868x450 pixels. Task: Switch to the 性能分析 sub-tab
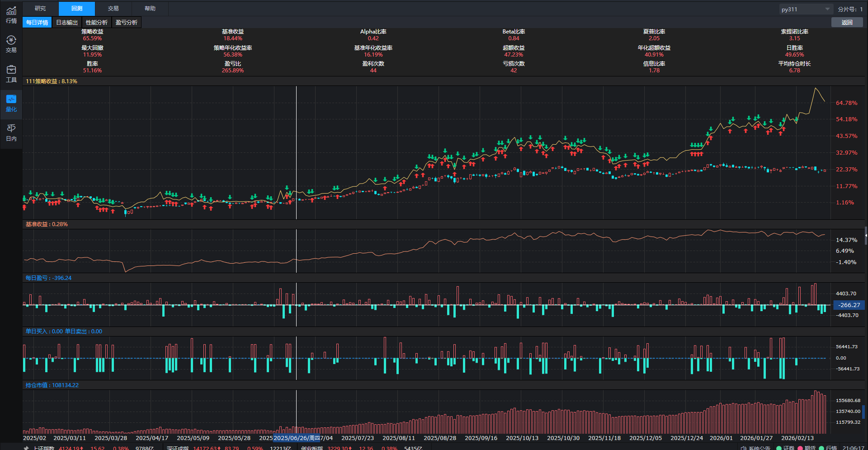pos(97,23)
